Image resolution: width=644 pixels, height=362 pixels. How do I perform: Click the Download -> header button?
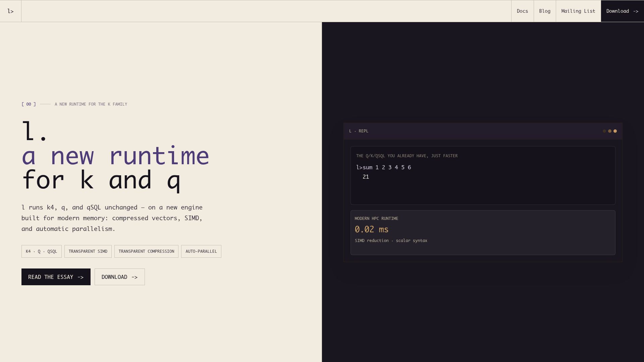pos(622,11)
